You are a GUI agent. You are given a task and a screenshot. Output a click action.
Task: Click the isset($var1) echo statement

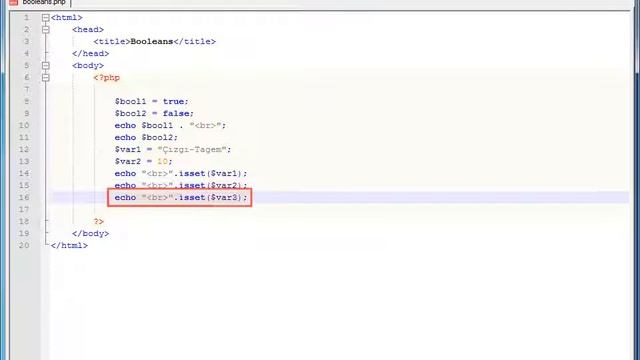(x=181, y=173)
